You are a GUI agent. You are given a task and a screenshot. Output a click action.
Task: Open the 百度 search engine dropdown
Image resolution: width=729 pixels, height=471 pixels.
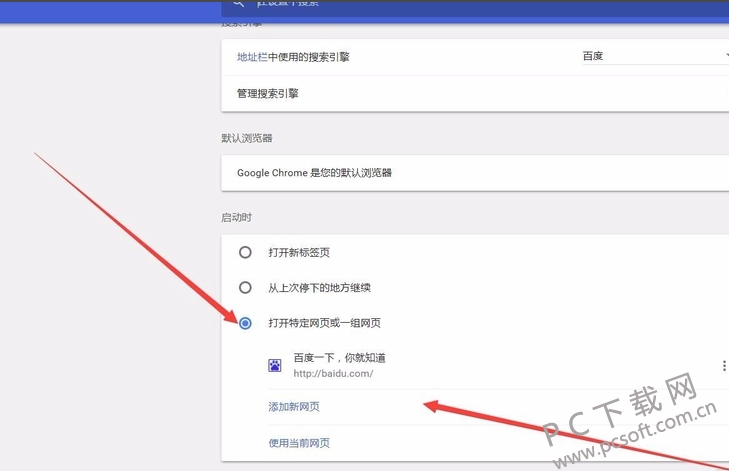(x=655, y=56)
